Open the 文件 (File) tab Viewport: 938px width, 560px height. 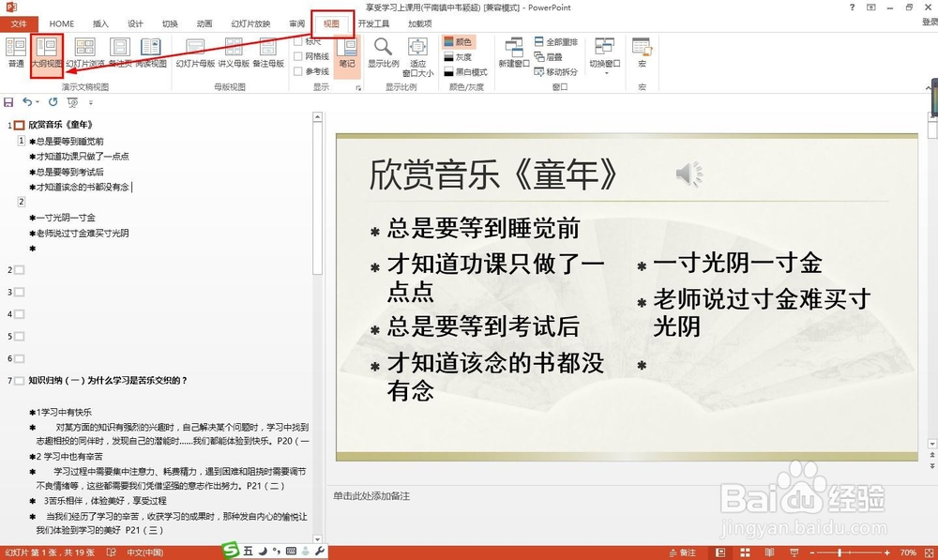pyautogui.click(x=19, y=24)
